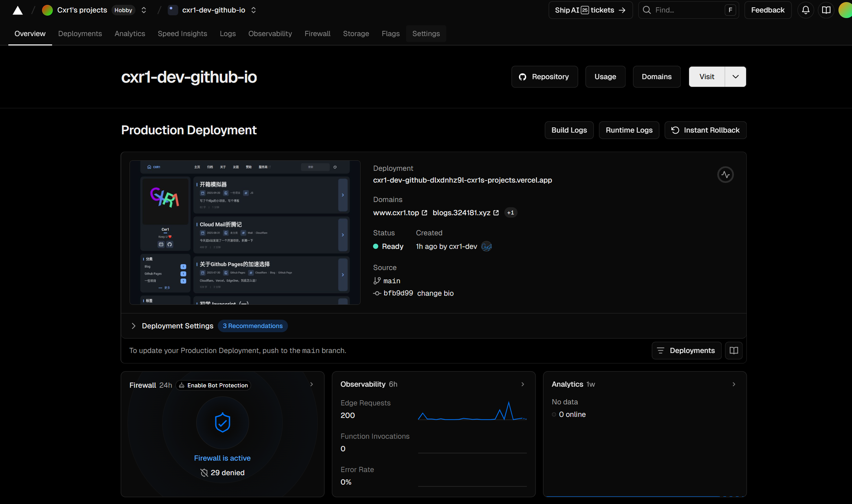
Task: Expand the Deployment Settings section
Action: point(133,326)
